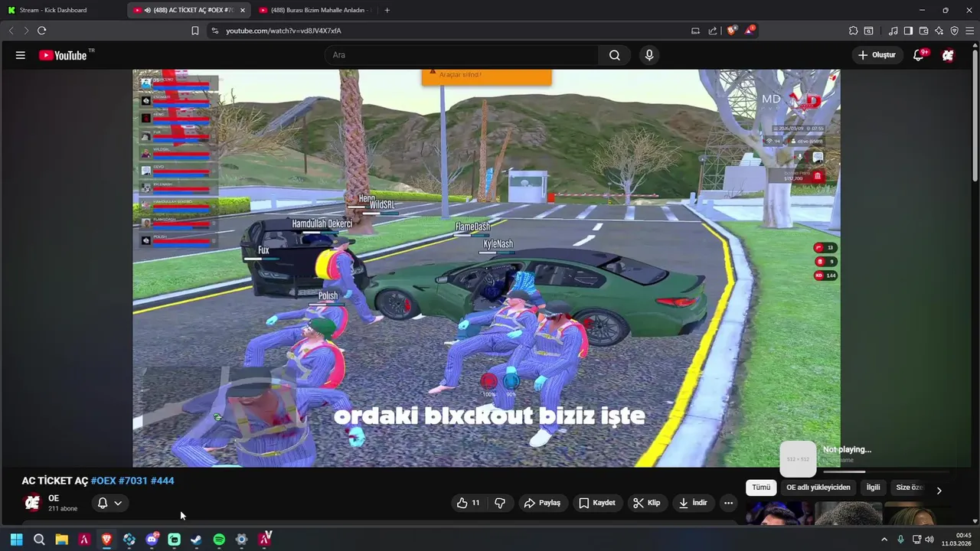The width and height of the screenshot is (980, 551).
Task: Dislike the video with thumbs down
Action: pos(500,503)
